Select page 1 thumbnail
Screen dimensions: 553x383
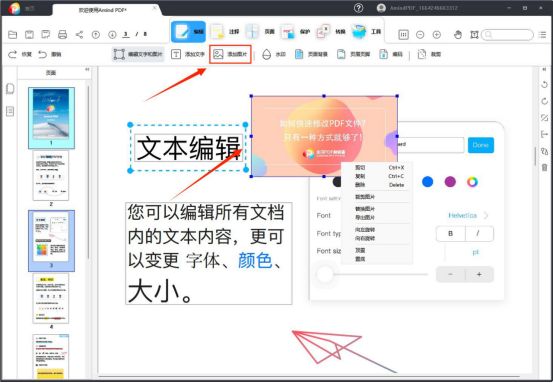pyautogui.click(x=51, y=118)
